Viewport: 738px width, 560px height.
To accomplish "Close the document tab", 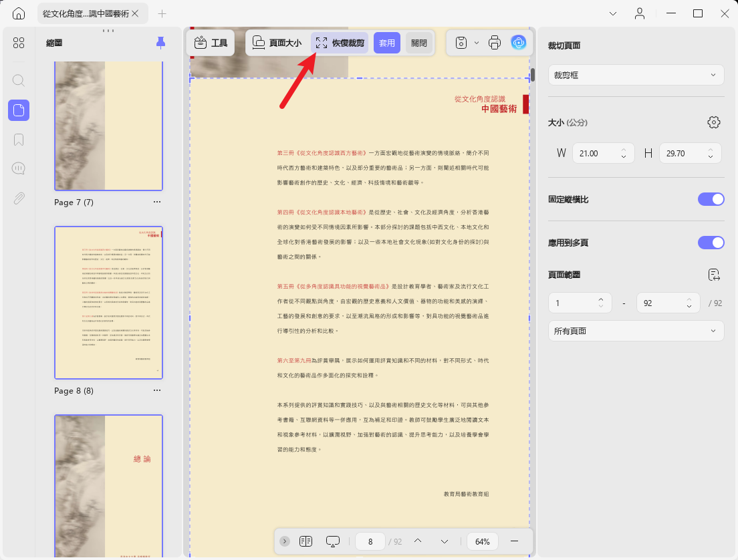I will pyautogui.click(x=135, y=13).
